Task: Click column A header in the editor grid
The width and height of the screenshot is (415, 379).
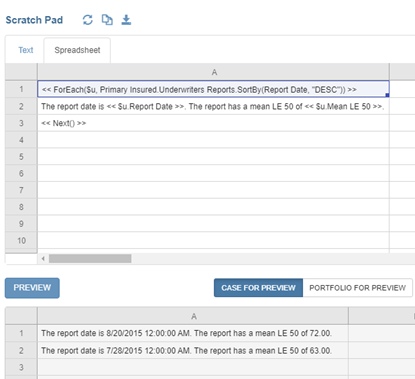Action: tap(213, 72)
